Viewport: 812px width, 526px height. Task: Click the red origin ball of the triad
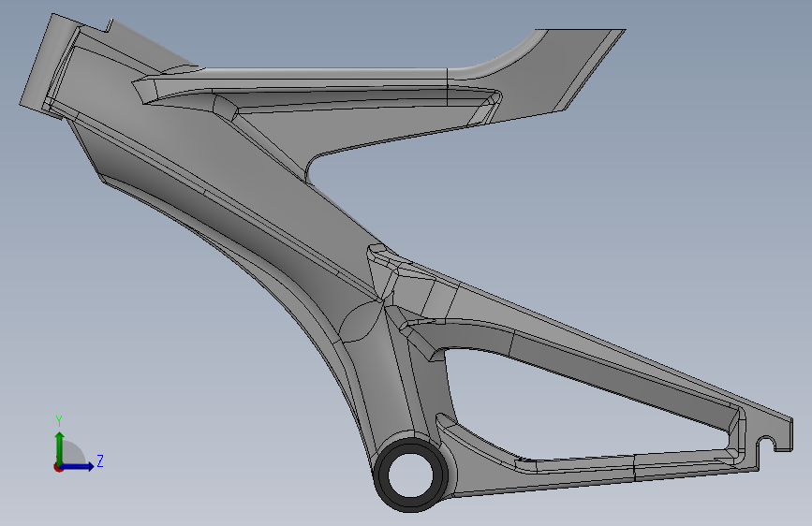[58, 467]
